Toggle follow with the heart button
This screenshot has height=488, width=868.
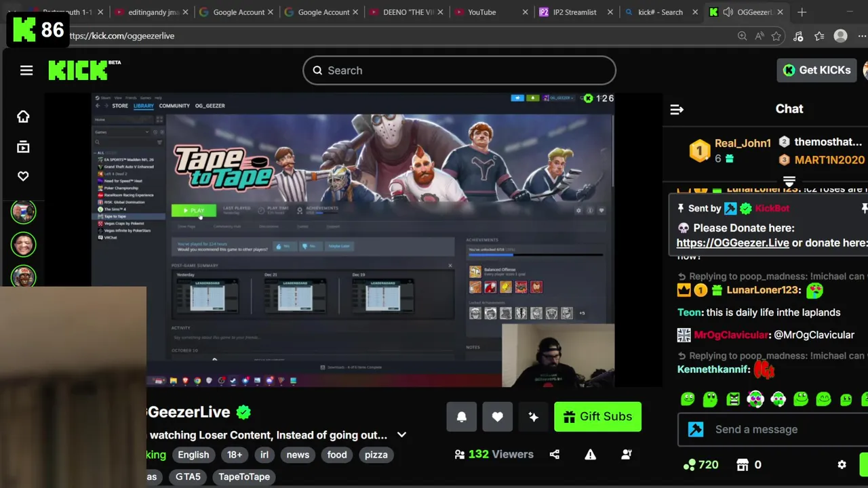click(497, 417)
